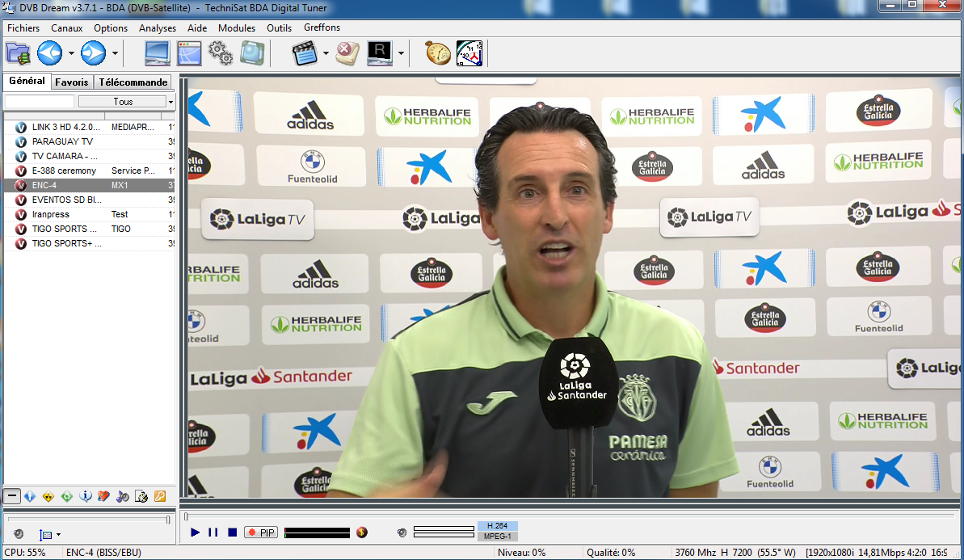Viewport: 964px width, 560px height.
Task: Expand the clapperboard dropdown arrow
Action: [x=326, y=53]
